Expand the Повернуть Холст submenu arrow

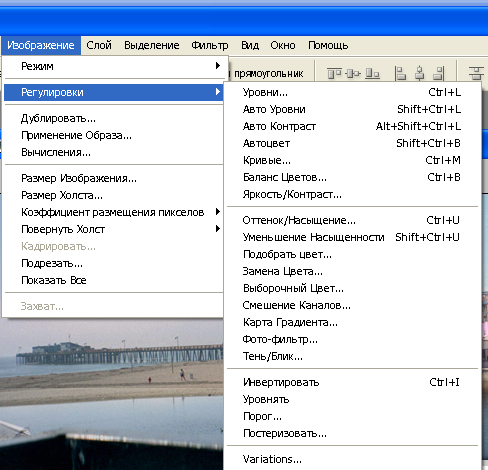218,229
